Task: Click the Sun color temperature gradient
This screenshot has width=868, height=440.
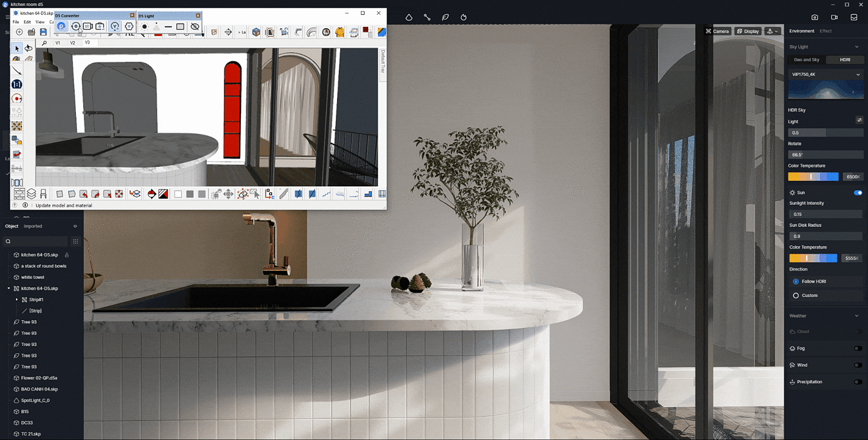Action: 814,258
